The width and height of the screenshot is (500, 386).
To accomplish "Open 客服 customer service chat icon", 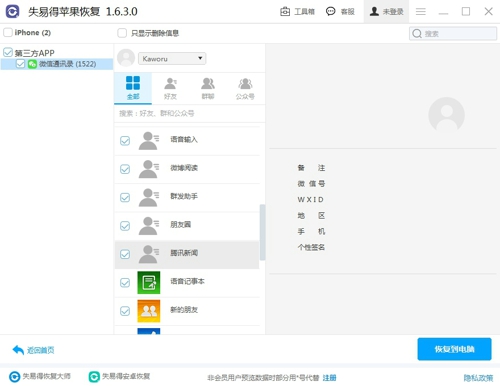I will point(330,12).
